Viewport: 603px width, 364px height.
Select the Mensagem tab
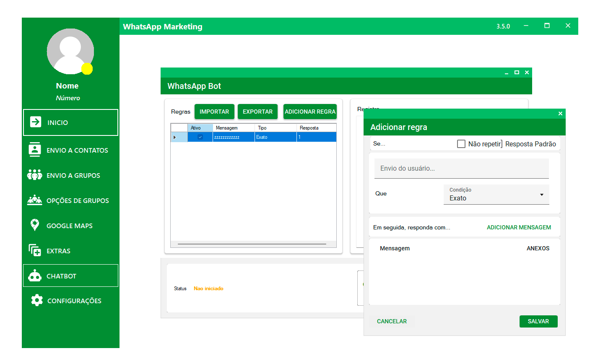[x=395, y=248]
